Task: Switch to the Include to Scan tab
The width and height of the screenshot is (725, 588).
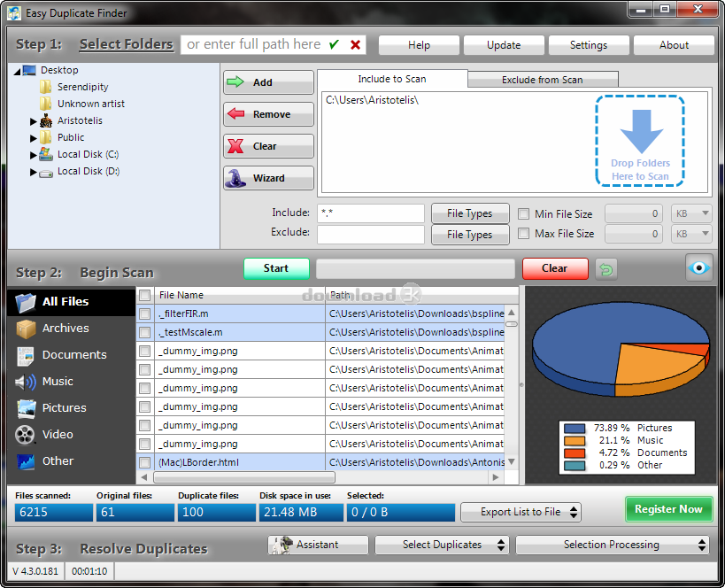Action: coord(392,79)
